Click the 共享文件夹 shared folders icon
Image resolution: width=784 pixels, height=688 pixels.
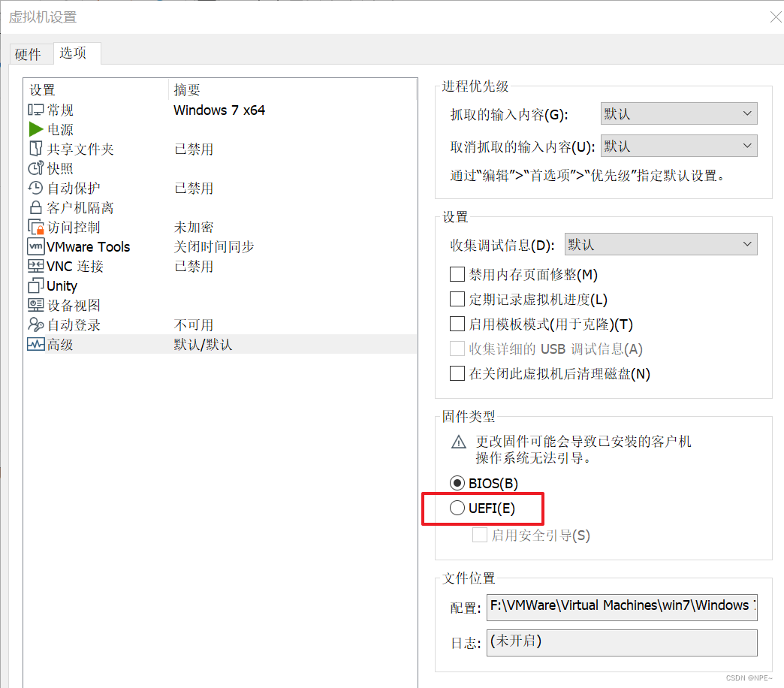click(35, 149)
